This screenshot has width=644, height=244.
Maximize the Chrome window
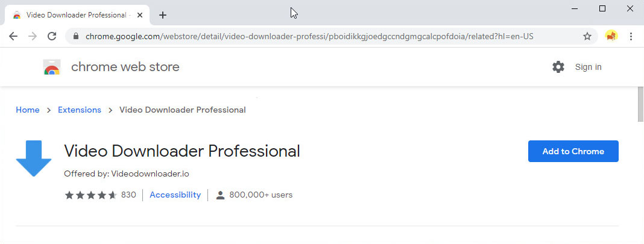point(602,8)
